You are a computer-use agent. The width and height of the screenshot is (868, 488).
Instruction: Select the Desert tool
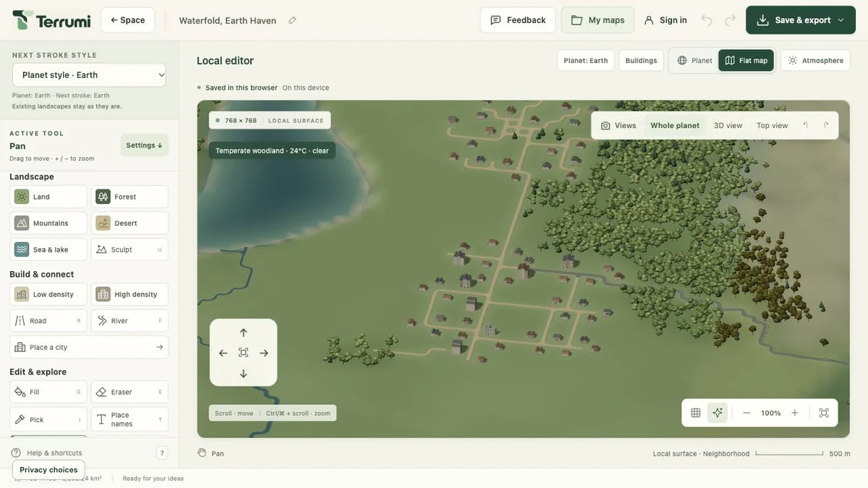tap(129, 223)
